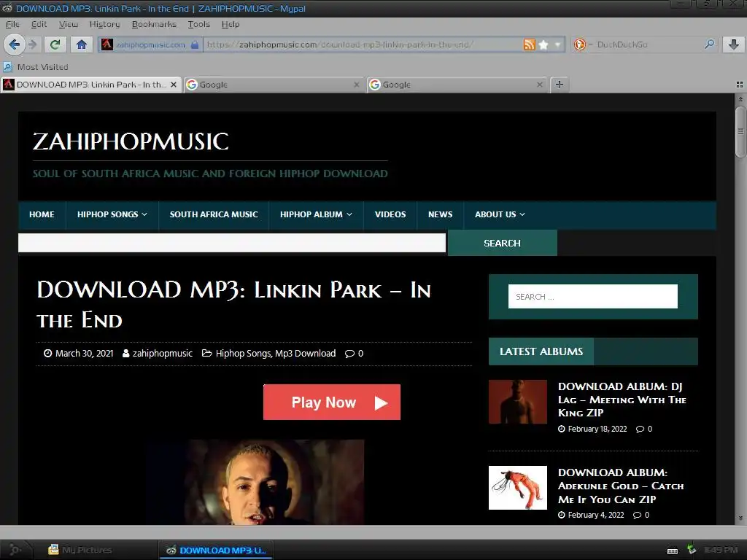Click the keyboard icon in system tray
The image size is (747, 560).
pos(673,551)
